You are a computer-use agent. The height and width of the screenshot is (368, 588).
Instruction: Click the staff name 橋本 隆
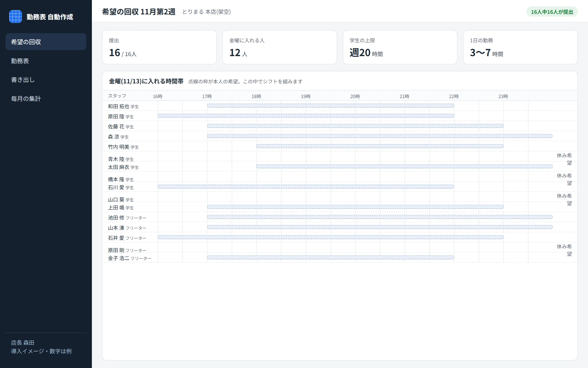tap(116, 179)
